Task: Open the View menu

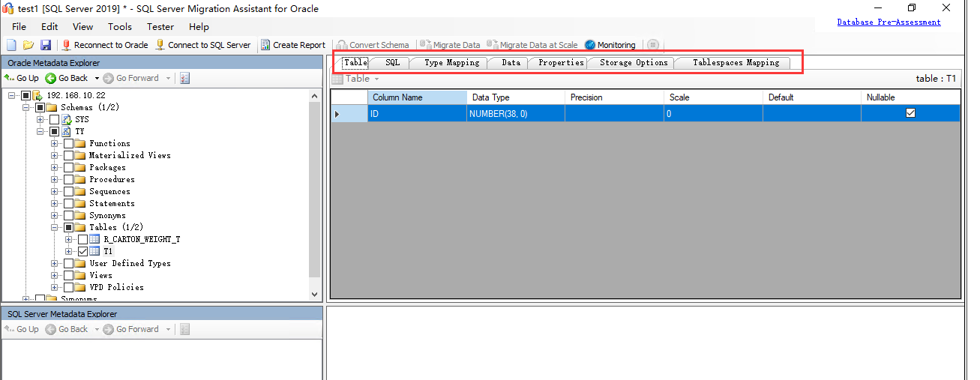Action: 83,27
